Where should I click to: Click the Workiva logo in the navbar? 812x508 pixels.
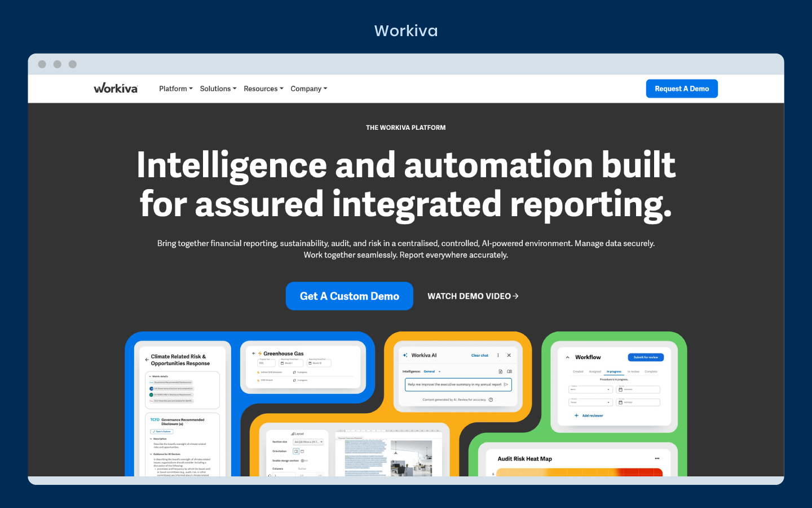116,88
